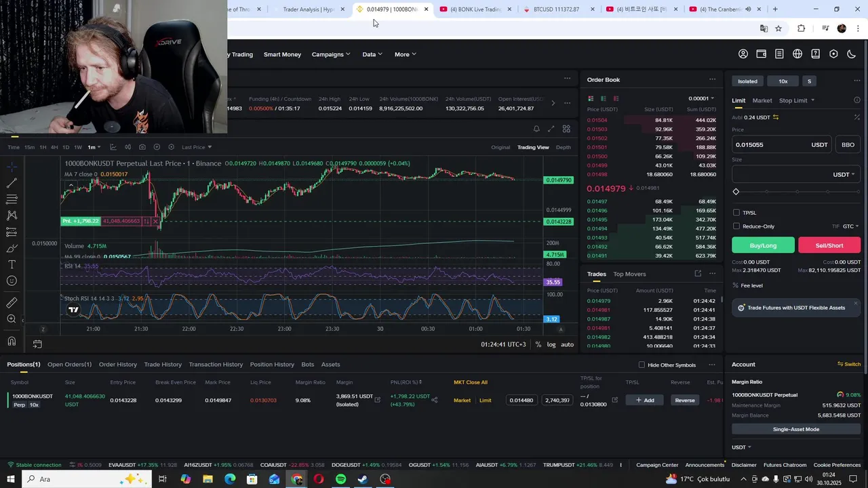Expand the More menu
The height and width of the screenshot is (488, 868).
(x=405, y=54)
